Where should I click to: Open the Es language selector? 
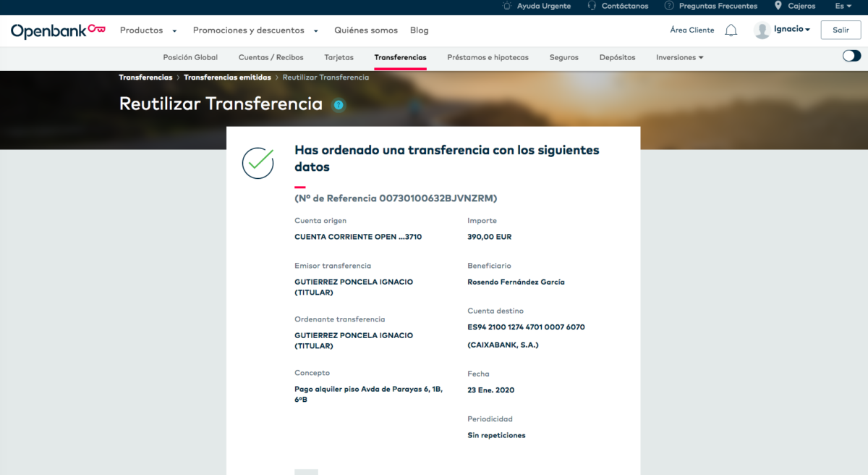[843, 6]
